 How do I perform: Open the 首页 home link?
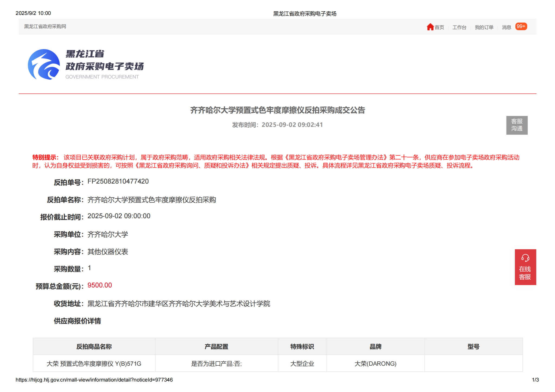(x=439, y=27)
